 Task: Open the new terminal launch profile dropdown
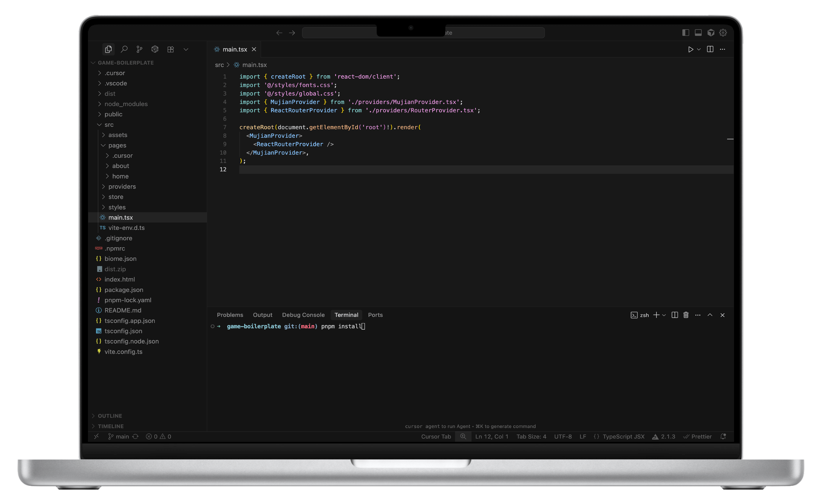point(664,315)
